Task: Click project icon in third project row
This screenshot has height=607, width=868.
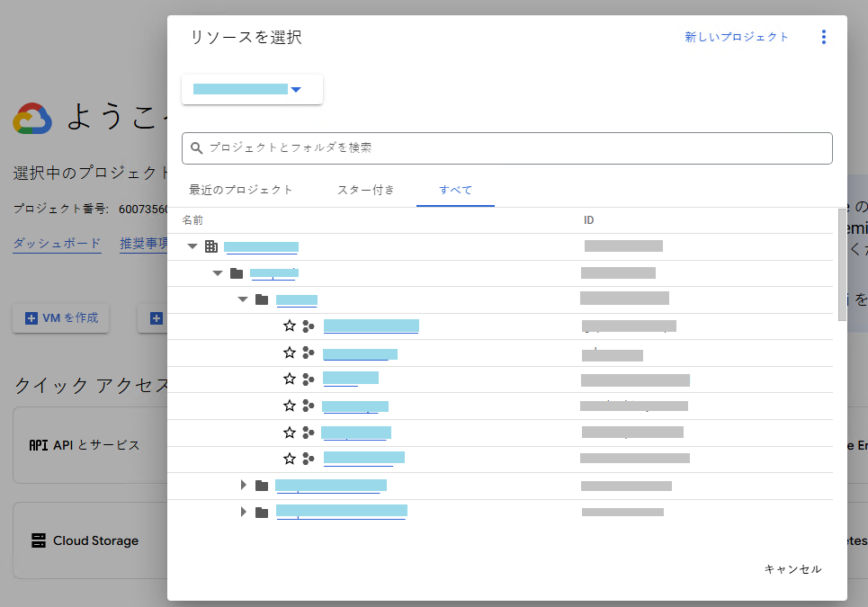Action: point(309,379)
